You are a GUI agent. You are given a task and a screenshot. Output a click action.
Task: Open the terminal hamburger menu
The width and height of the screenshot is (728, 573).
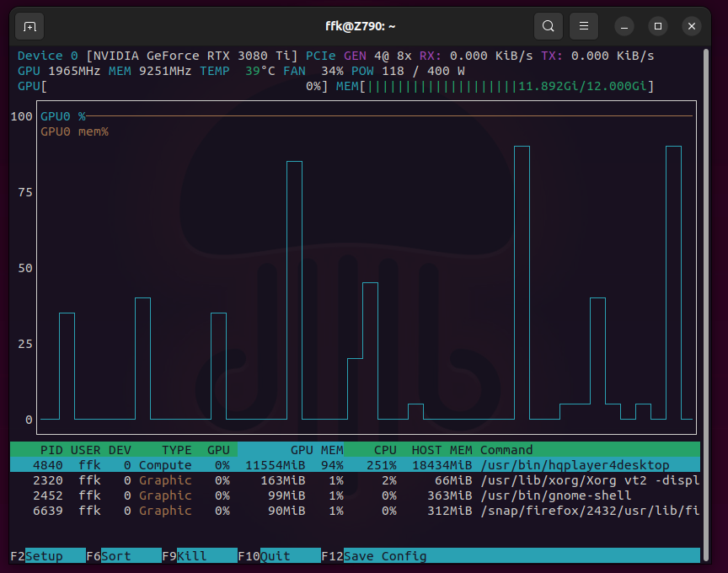click(583, 26)
